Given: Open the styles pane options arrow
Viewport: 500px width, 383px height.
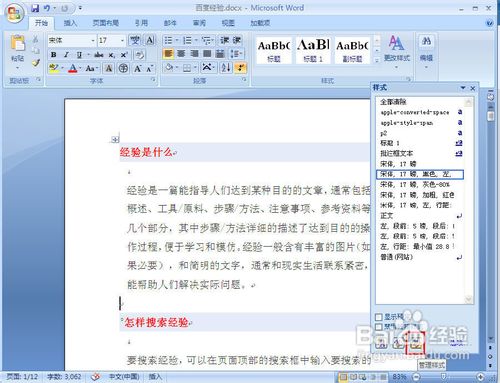Looking at the screenshot, I should click(463, 88).
